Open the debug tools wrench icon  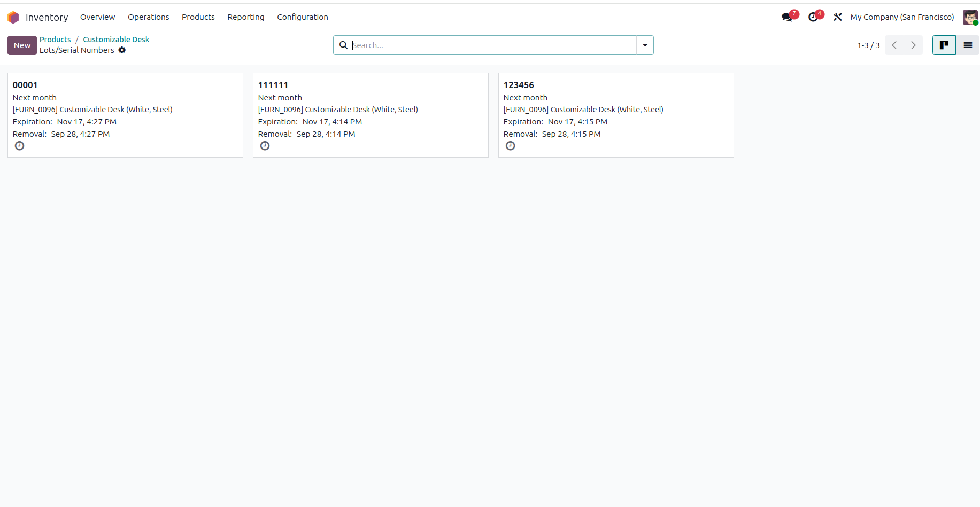(x=838, y=17)
